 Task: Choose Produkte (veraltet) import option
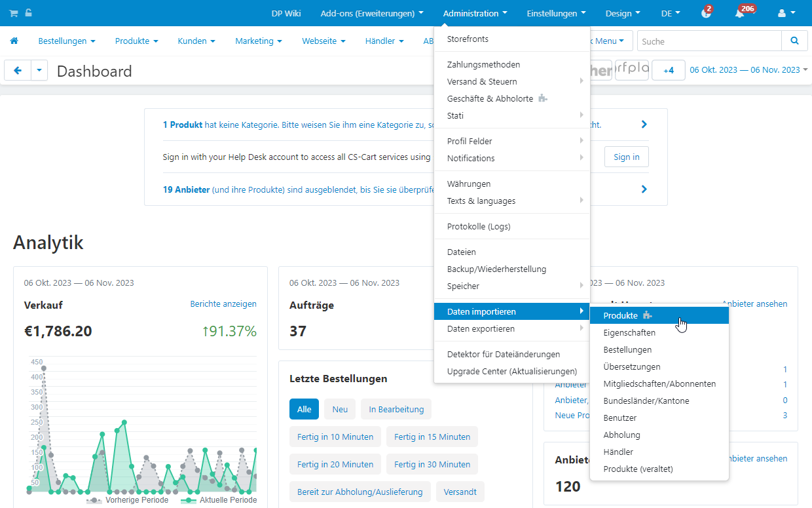tap(659, 469)
